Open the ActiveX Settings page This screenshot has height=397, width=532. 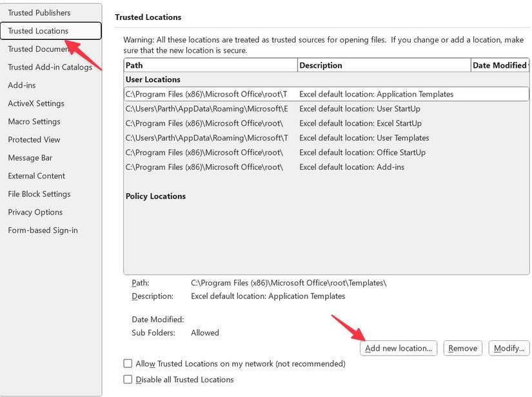pyautogui.click(x=35, y=103)
